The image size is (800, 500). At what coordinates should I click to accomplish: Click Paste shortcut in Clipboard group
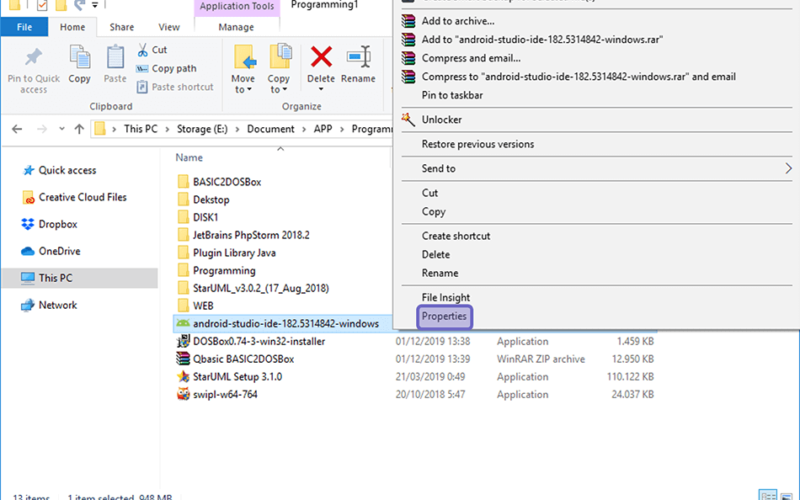click(x=175, y=87)
